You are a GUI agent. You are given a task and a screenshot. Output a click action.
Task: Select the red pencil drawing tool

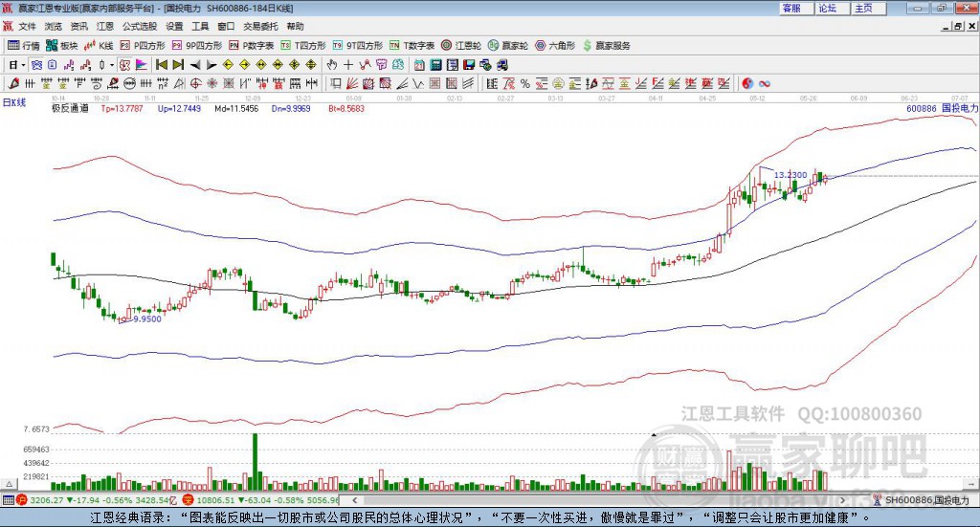(x=13, y=83)
